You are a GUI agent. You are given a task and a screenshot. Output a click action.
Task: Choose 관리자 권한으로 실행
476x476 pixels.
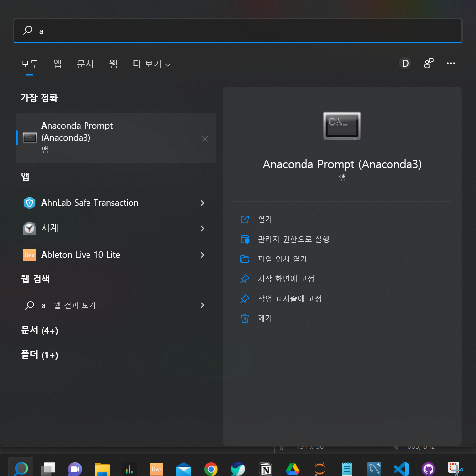point(293,239)
